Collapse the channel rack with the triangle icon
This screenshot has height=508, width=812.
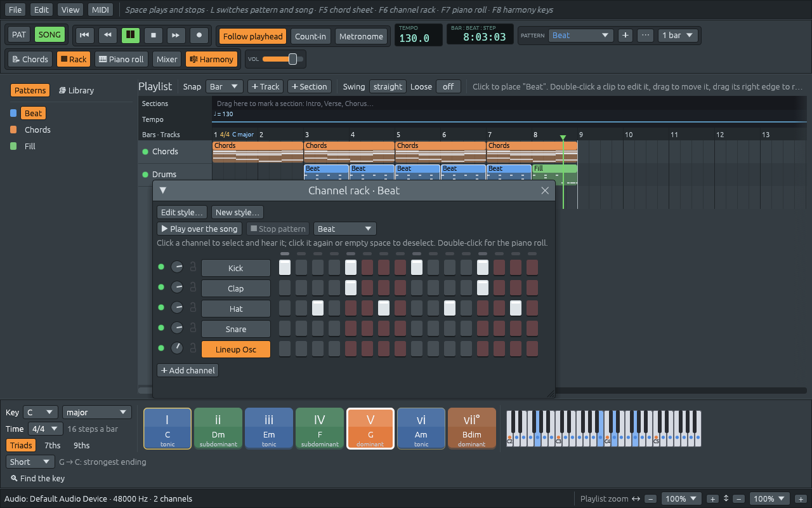click(x=163, y=190)
